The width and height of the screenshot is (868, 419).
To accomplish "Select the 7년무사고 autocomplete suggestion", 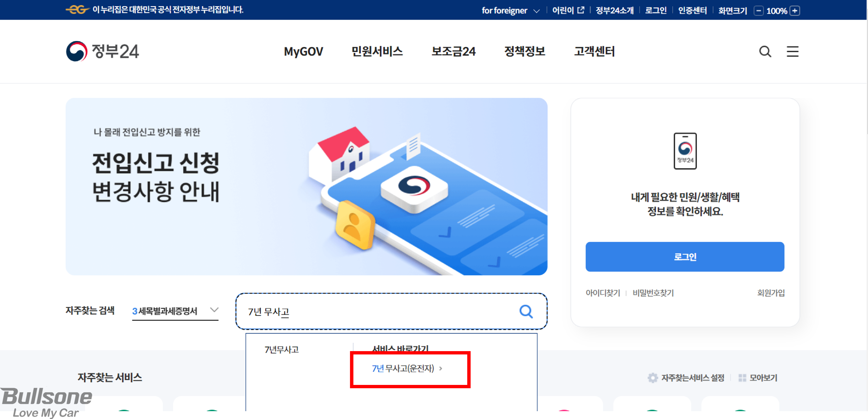I will (282, 350).
